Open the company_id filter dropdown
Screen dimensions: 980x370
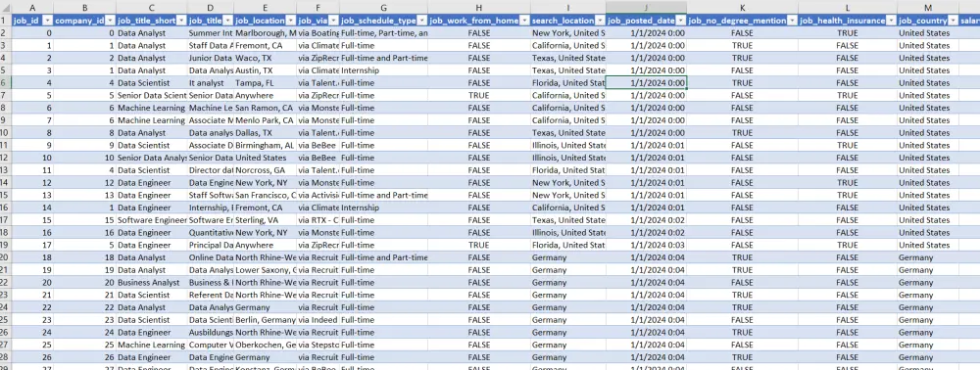coord(110,21)
